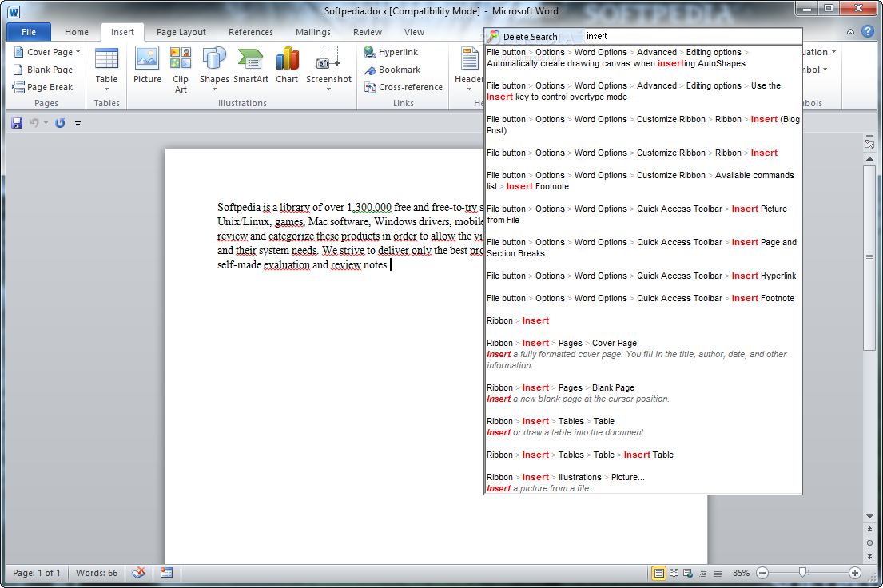Switch to Full Screen Reading view
The image size is (883, 588).
[x=674, y=573]
